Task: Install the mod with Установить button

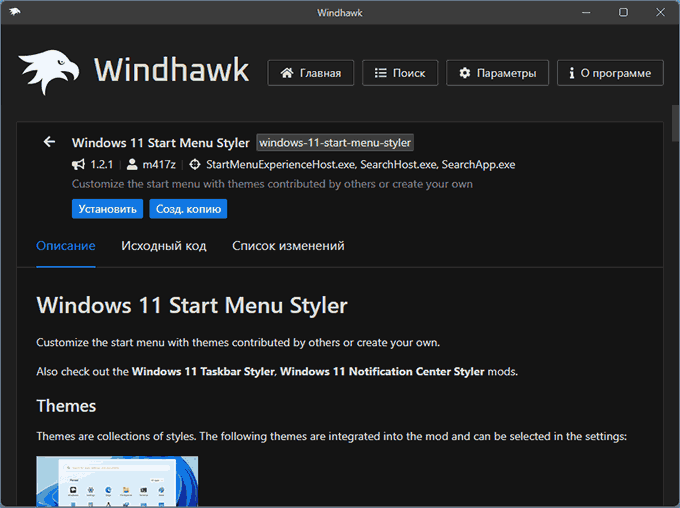Action: tap(107, 209)
